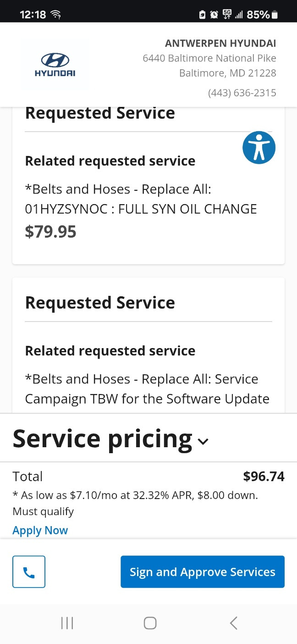Tap the $96.74 total amount
The width and height of the screenshot is (297, 644).
264,476
